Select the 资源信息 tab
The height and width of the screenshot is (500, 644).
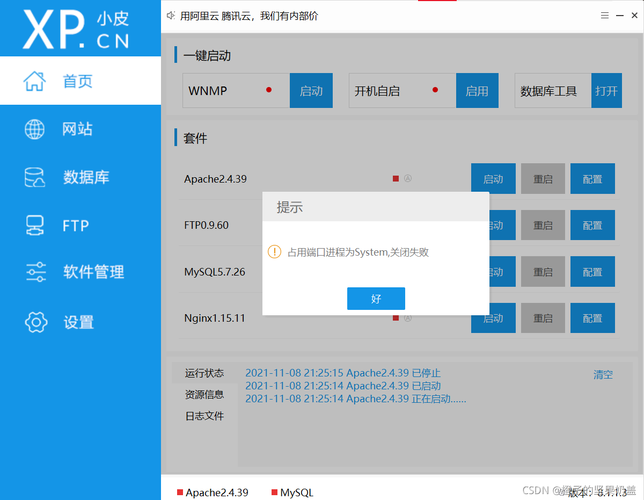[x=204, y=394]
